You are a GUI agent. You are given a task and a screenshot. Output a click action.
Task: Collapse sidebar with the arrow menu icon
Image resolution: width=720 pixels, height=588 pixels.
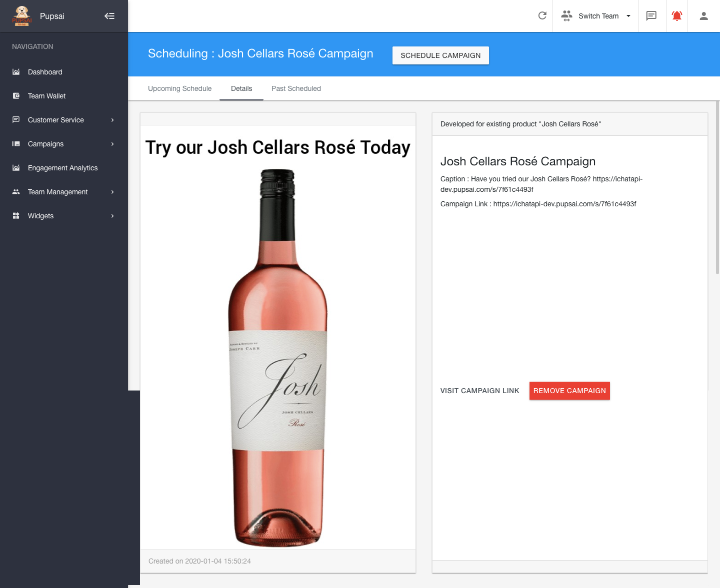(109, 16)
